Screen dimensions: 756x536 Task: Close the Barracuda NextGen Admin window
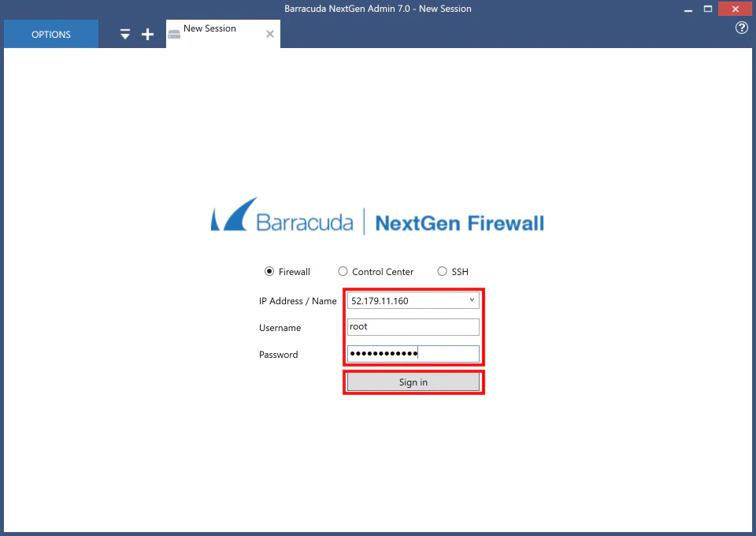tap(736, 9)
